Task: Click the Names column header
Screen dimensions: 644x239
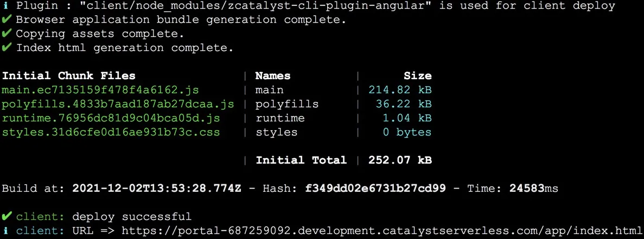Action: (x=273, y=76)
